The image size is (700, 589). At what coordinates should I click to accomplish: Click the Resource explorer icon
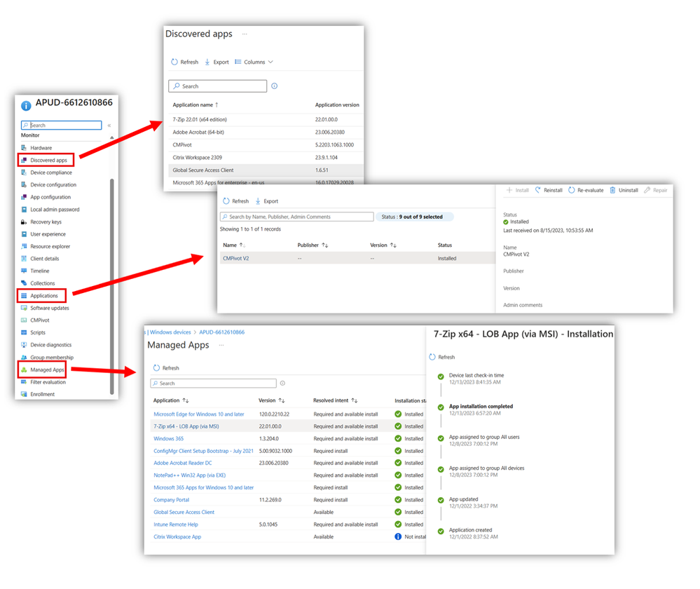coord(24,246)
